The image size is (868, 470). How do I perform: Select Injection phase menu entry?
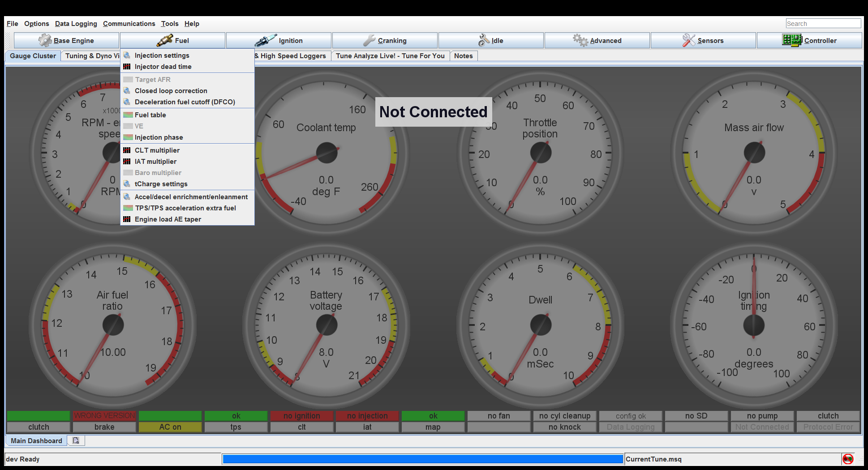(x=187, y=137)
